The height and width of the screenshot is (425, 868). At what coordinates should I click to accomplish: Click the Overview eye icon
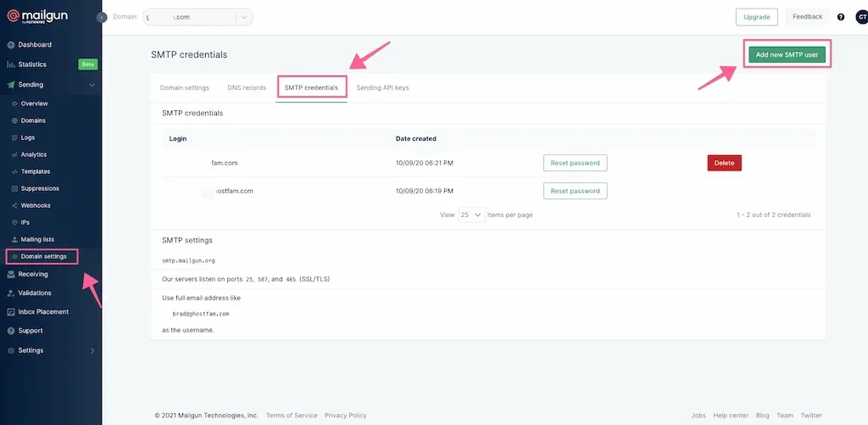point(15,103)
